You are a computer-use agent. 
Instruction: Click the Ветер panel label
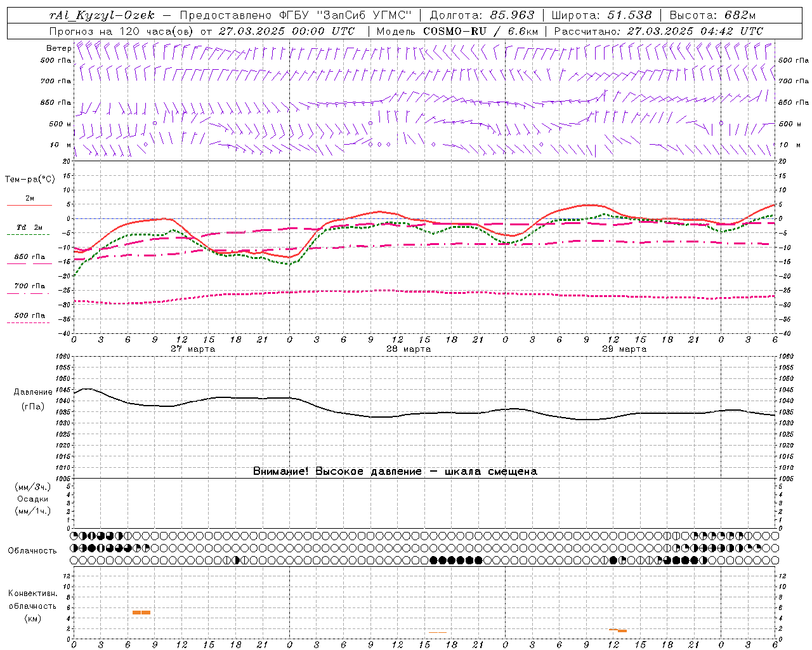58,48
